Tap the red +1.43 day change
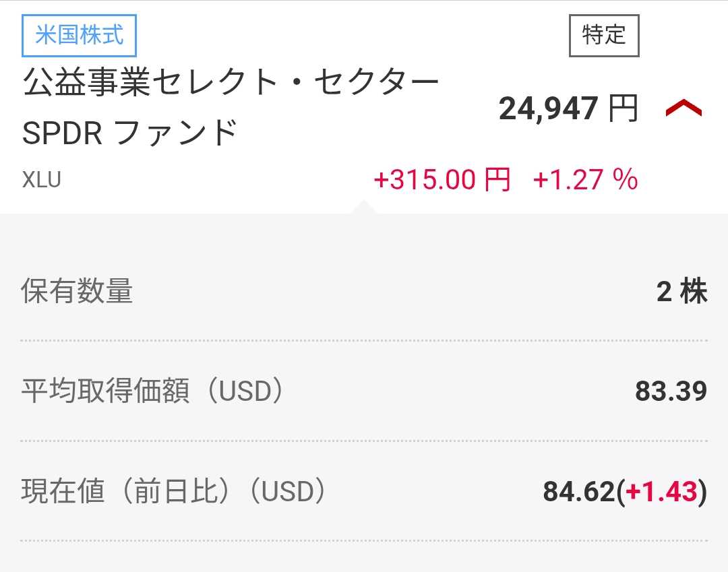Viewport: 728px width, 572px height. 661,492
